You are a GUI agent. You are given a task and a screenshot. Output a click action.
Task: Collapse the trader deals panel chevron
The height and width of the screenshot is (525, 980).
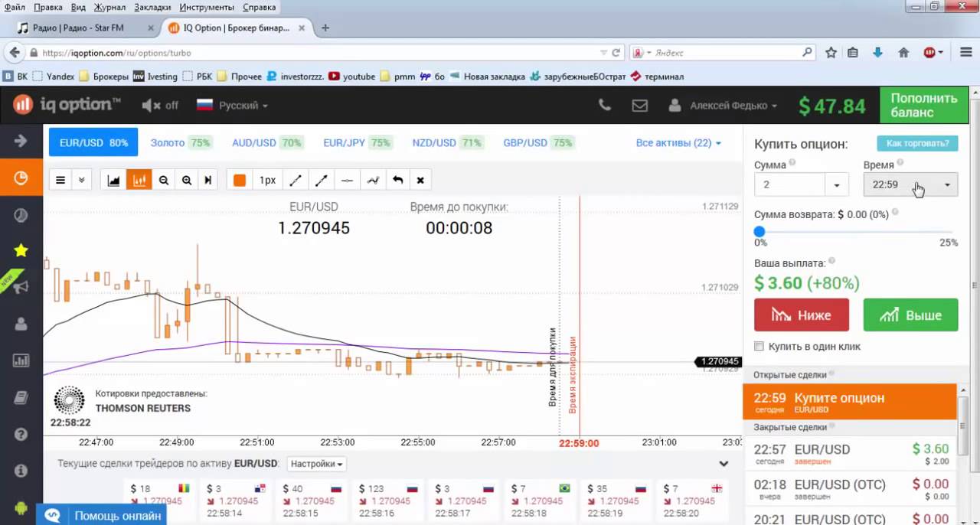point(724,464)
